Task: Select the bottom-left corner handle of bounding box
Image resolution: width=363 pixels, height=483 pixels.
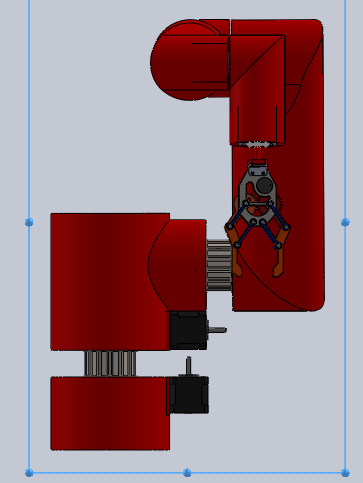Action: 29,472
